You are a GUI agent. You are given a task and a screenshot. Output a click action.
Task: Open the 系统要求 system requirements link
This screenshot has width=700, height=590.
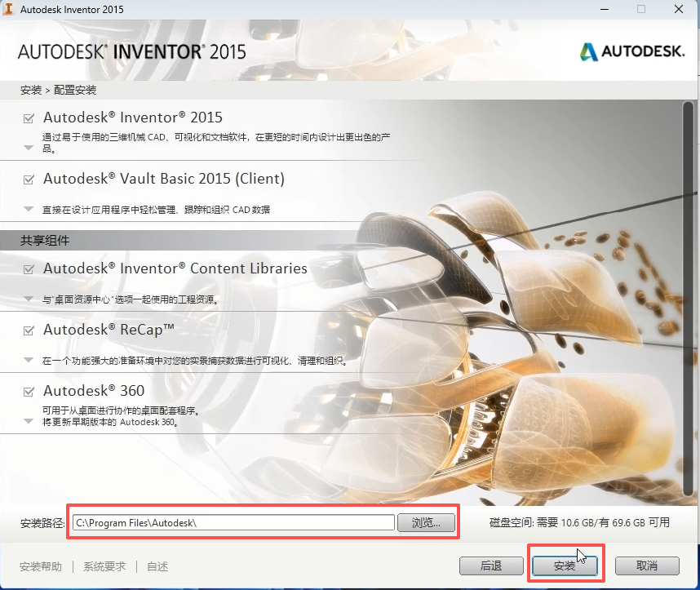pos(104,566)
